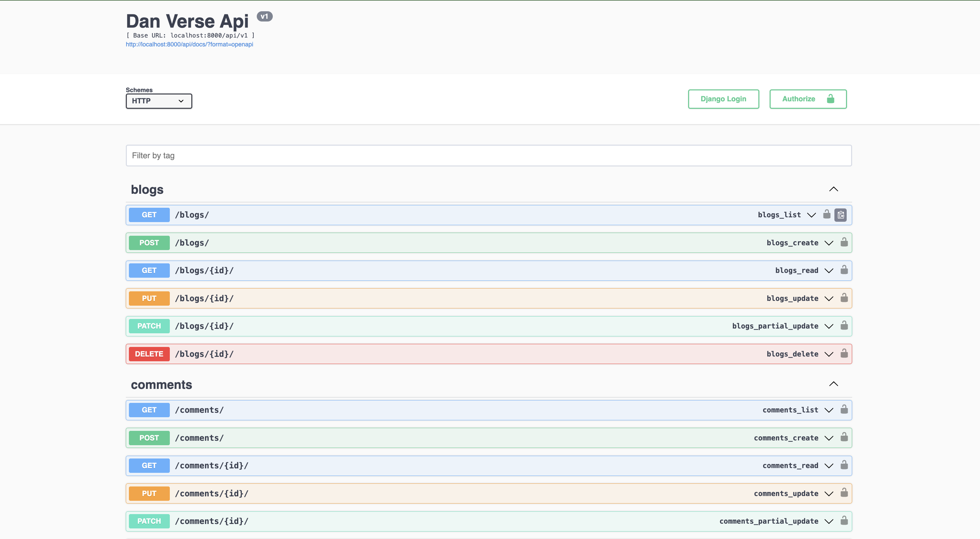
Task: Click the padlock on PUT /blogs/{id}/ row
Action: [x=844, y=298]
